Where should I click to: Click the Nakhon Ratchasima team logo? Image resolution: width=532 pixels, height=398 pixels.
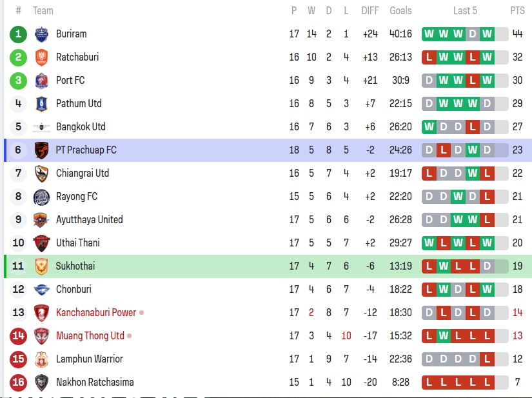pos(41,383)
